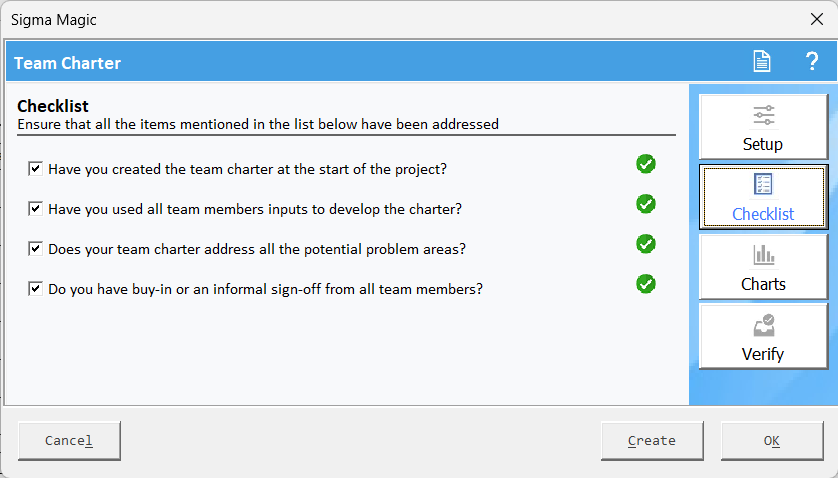Click the Create button
This screenshot has height=478, width=838.
(x=652, y=441)
